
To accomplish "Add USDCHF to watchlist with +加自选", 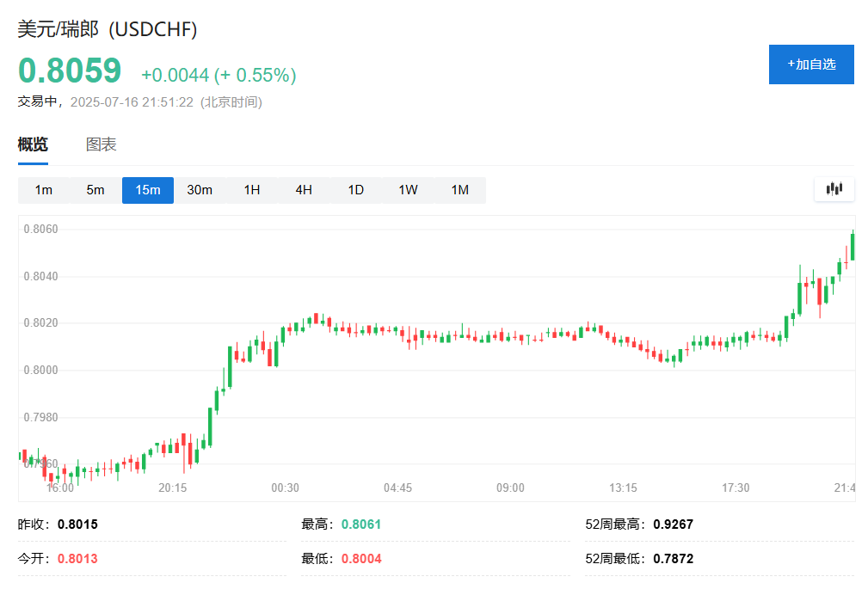I will click(x=811, y=64).
